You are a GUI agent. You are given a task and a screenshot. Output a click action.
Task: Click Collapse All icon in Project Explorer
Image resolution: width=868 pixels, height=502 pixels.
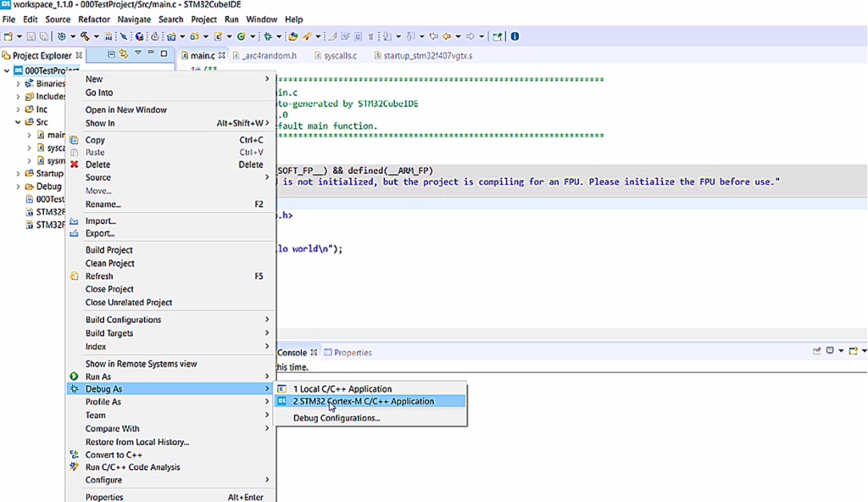pyautogui.click(x=111, y=54)
